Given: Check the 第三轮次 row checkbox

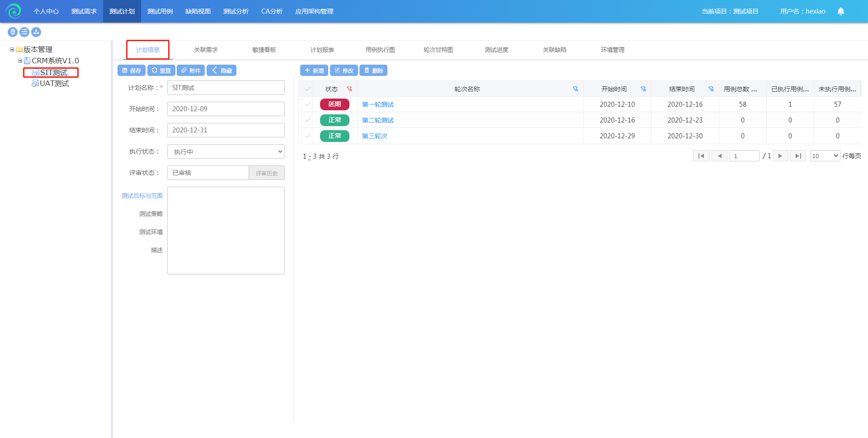Looking at the screenshot, I should [x=308, y=136].
